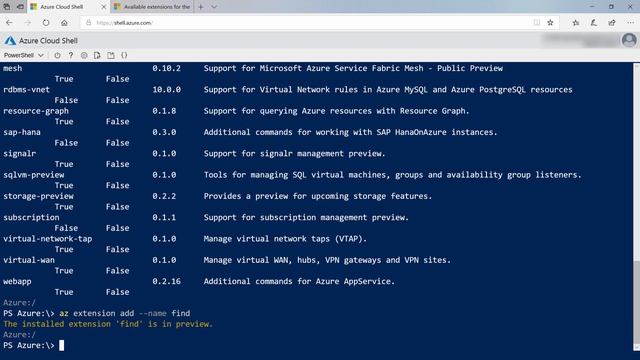Click False under rdbms-vnet first column
640x360 pixels.
click(x=66, y=100)
